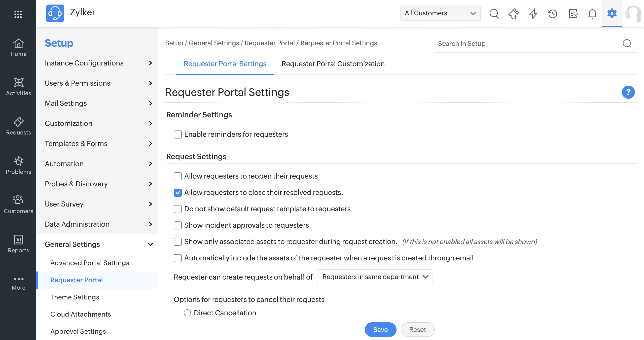
Task: Expand the Mail Settings section
Action: (x=98, y=103)
